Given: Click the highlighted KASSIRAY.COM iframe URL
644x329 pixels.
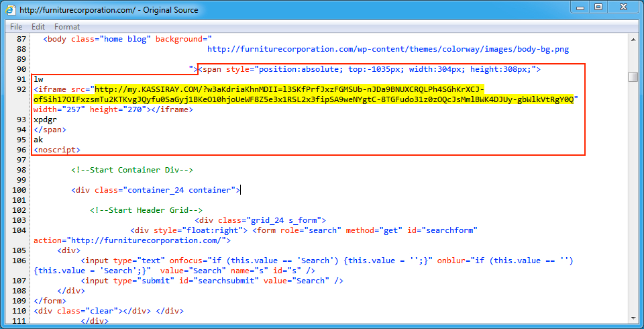Looking at the screenshot, I should pos(303,95).
